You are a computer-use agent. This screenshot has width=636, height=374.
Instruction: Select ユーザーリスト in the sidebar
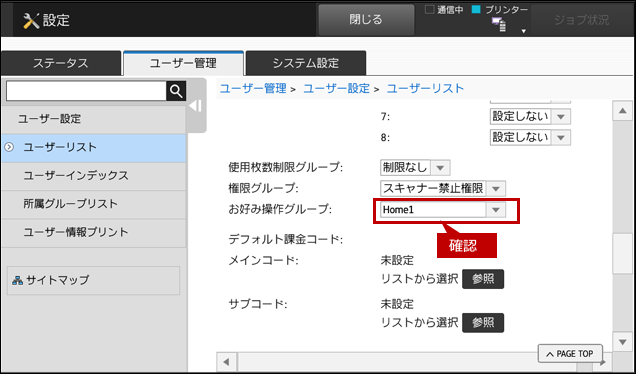click(93, 148)
